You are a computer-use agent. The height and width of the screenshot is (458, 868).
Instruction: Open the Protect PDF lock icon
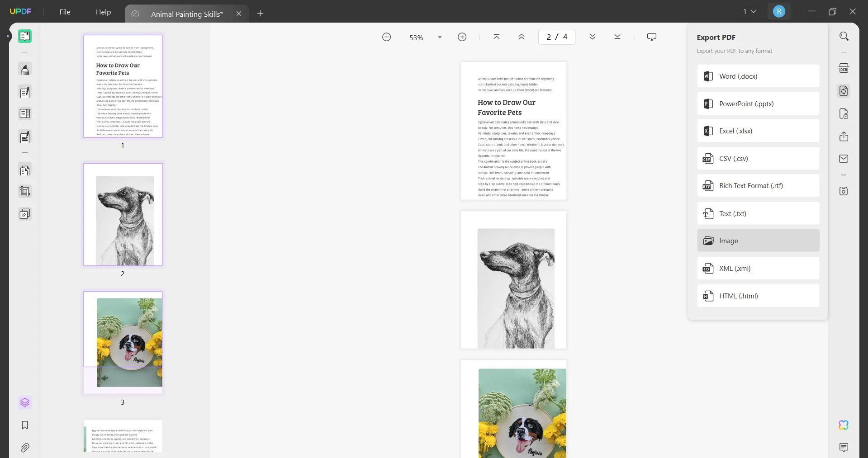coord(844,113)
